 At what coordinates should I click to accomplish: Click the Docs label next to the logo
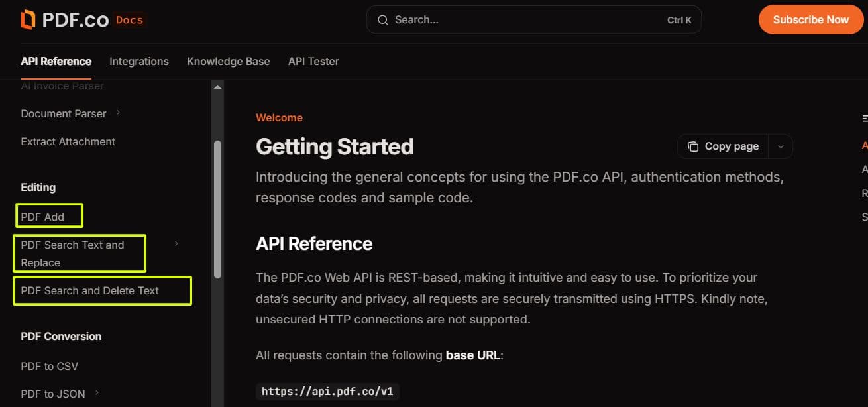pyautogui.click(x=129, y=20)
